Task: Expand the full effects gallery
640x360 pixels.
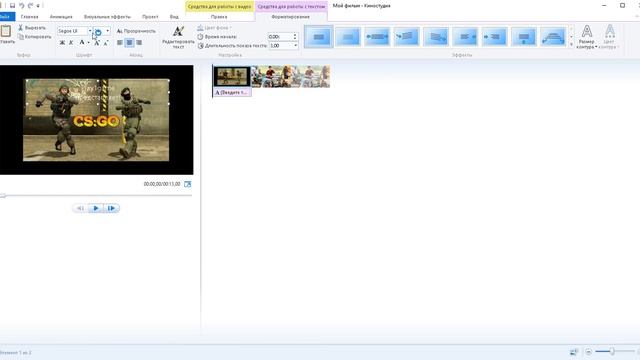Action: tap(571, 44)
